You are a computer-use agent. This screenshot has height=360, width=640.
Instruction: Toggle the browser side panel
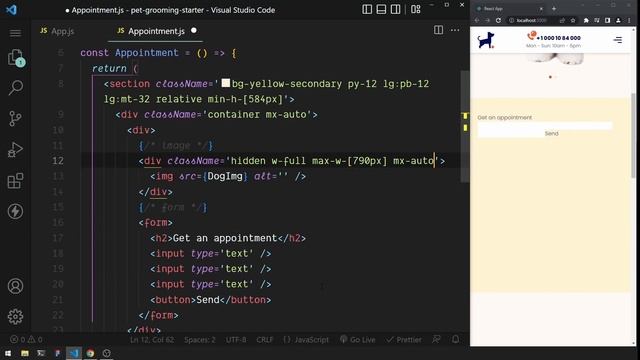pyautogui.click(x=607, y=20)
